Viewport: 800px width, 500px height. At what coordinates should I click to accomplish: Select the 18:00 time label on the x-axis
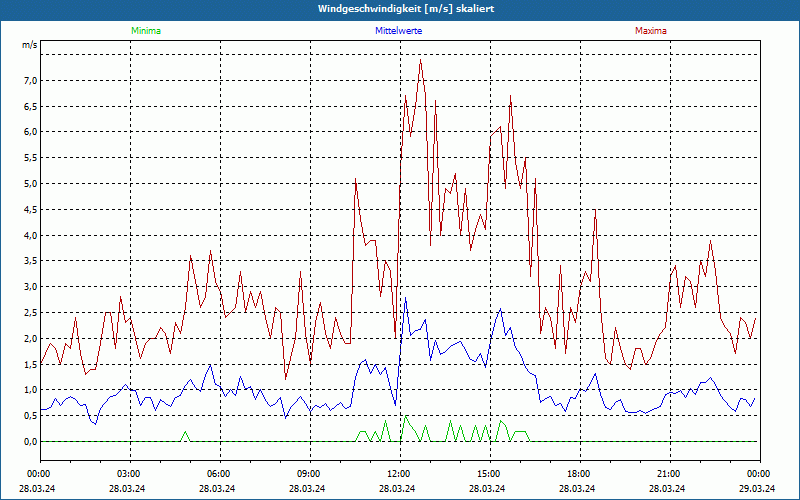[x=579, y=474]
